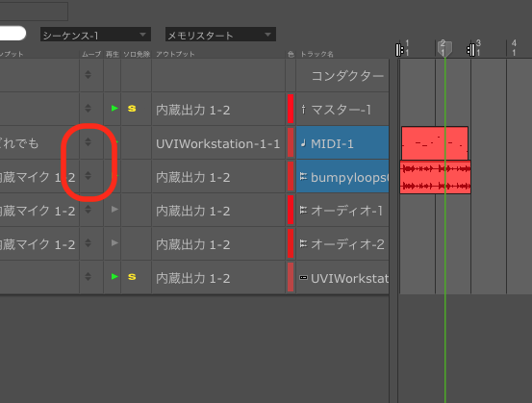Click the アウトプット column header
The height and width of the screenshot is (403, 532).
click(x=175, y=54)
